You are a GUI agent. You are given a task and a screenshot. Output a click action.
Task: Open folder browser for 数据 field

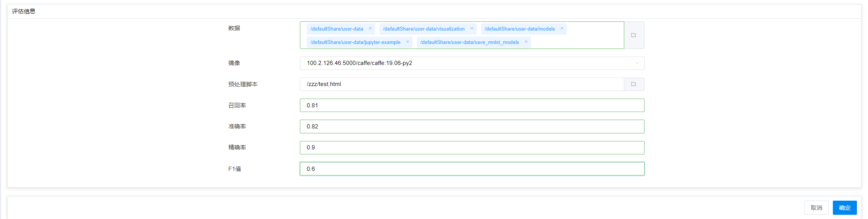click(x=633, y=35)
